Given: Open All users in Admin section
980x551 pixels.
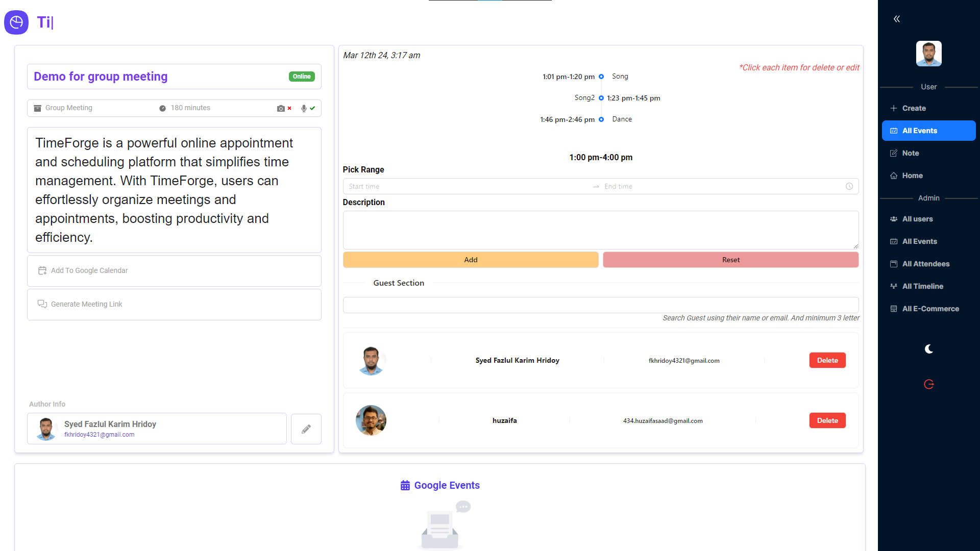Looking at the screenshot, I should [917, 219].
